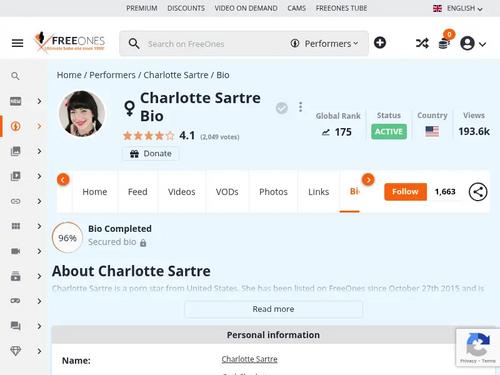
Task: Click the Search on FreeOnes input field
Action: (x=213, y=44)
